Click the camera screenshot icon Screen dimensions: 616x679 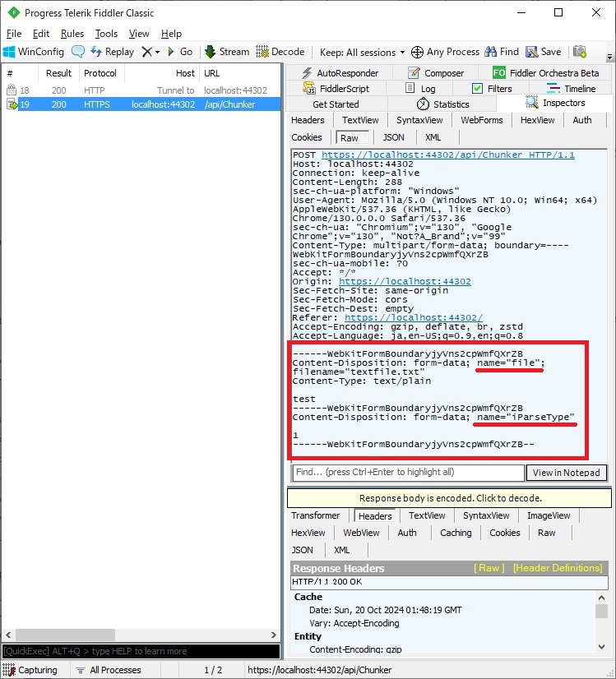[580, 52]
